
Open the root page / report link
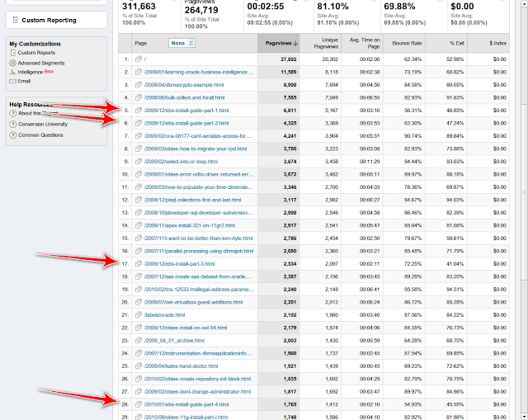coord(145,59)
